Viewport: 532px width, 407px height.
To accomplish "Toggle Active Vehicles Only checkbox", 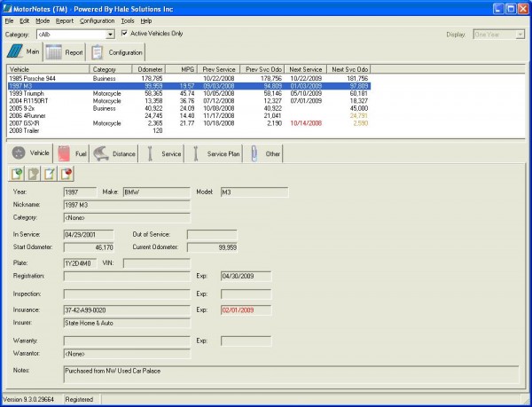I will click(x=123, y=34).
